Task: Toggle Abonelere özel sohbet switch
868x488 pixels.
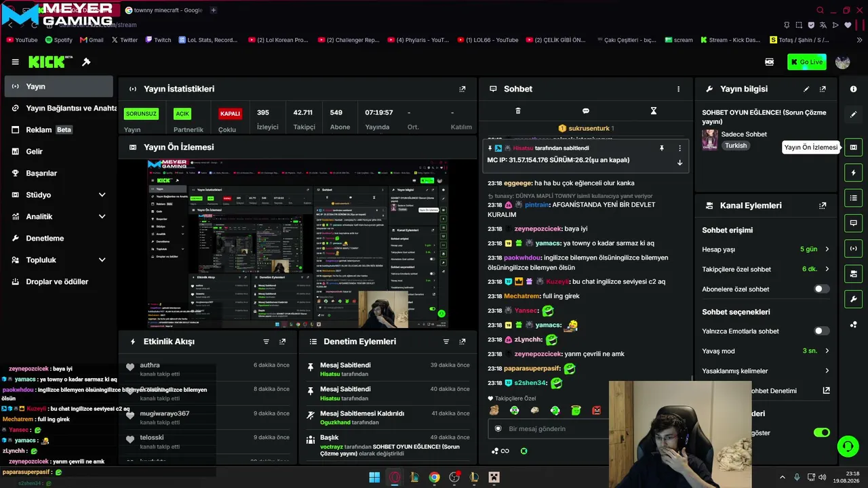Action: (821, 289)
